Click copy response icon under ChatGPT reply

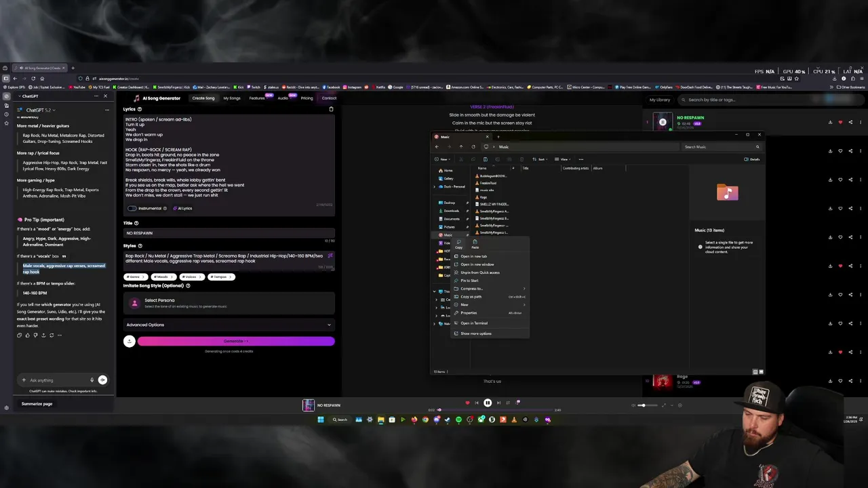tap(19, 335)
